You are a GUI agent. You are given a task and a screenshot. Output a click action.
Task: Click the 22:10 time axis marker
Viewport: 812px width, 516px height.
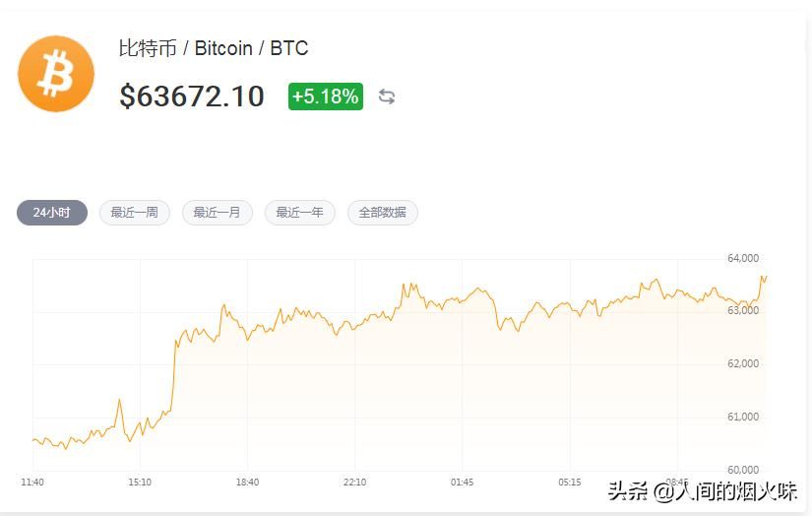click(x=354, y=483)
